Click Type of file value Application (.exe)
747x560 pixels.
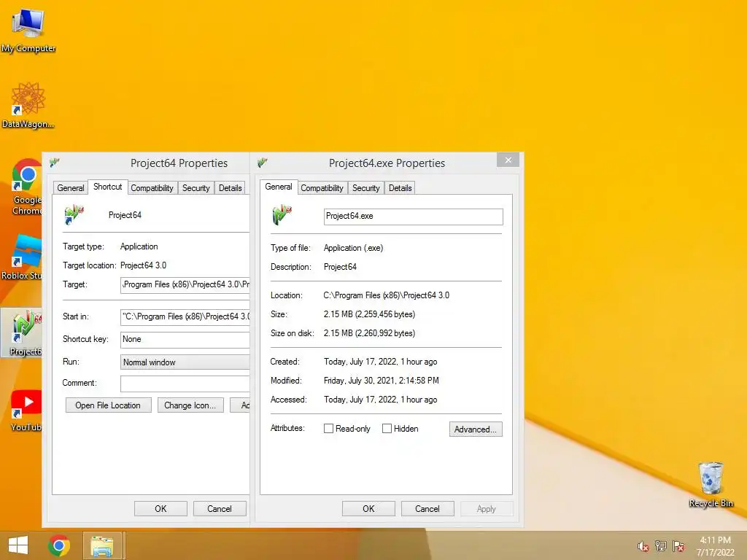(353, 248)
